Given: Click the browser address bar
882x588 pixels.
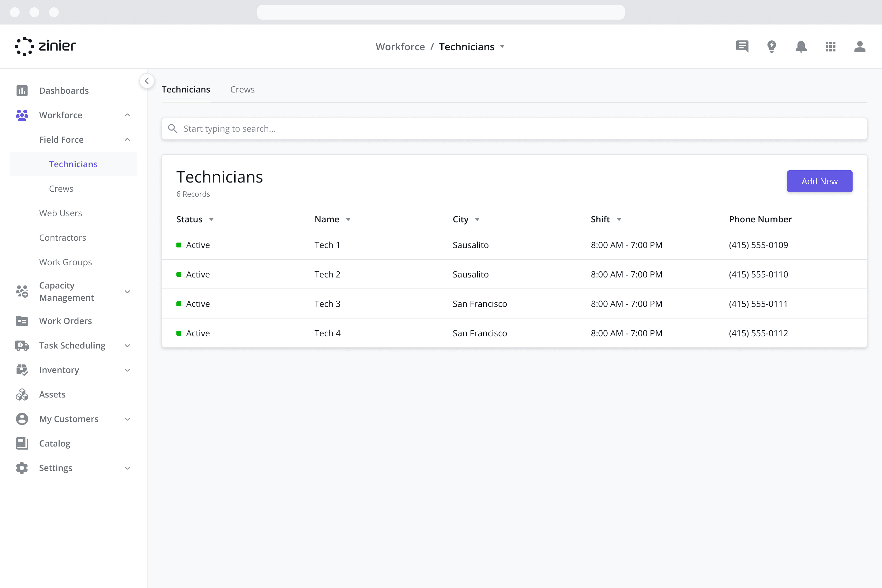Looking at the screenshot, I should (441, 12).
